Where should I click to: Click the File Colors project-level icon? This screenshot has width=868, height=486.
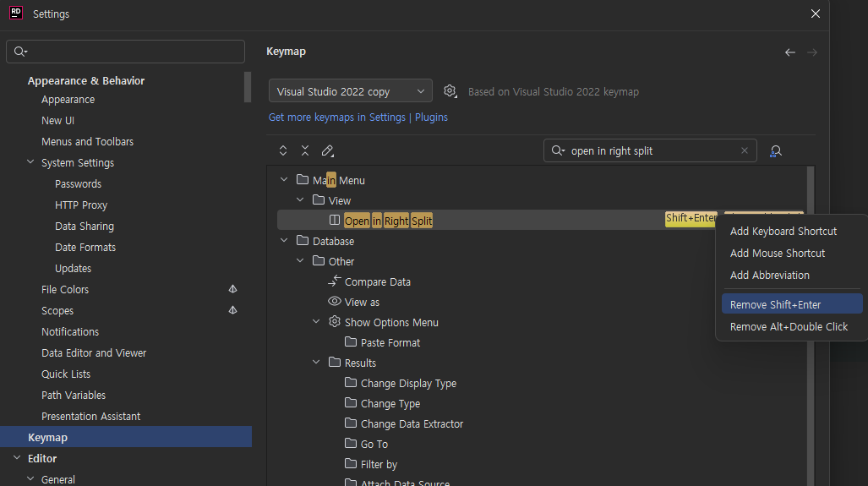[x=232, y=289]
